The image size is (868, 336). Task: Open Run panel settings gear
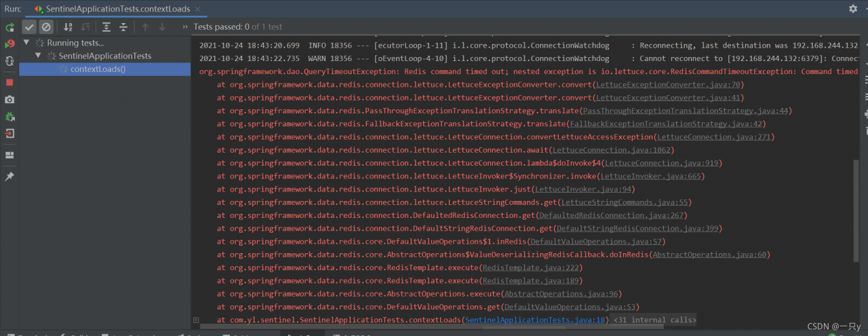point(853,9)
